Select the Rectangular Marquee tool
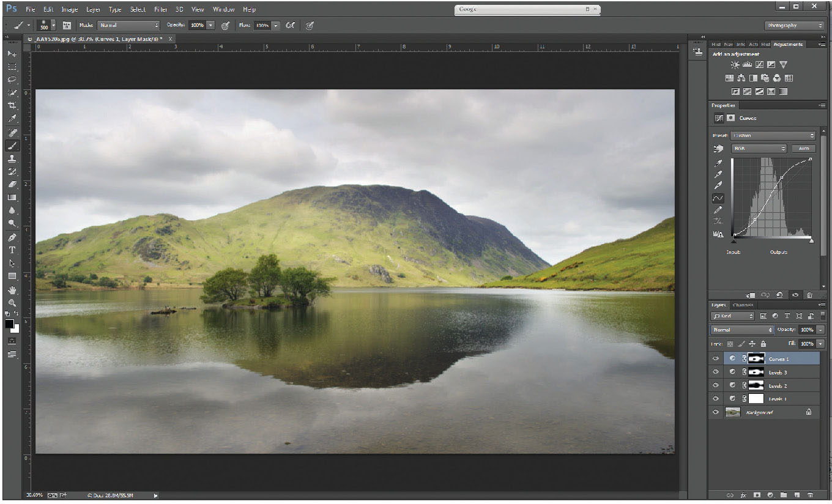This screenshot has width=832, height=504. (x=12, y=67)
